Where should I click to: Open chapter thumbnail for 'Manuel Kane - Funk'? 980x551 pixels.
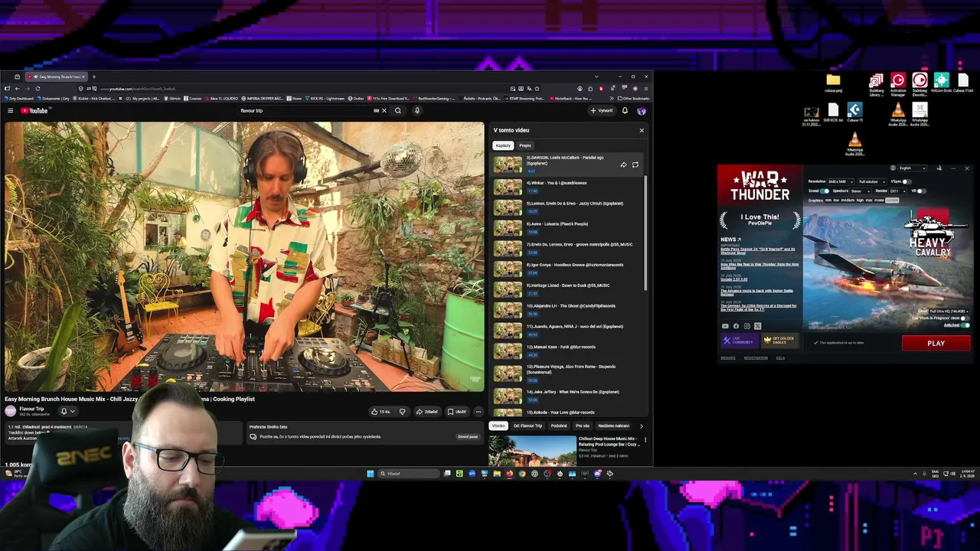[507, 350]
